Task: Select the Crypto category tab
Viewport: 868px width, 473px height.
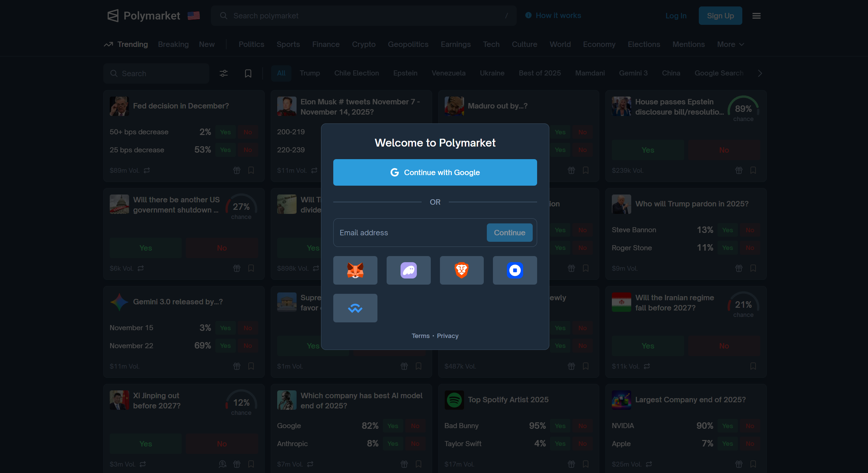Action: (364, 45)
